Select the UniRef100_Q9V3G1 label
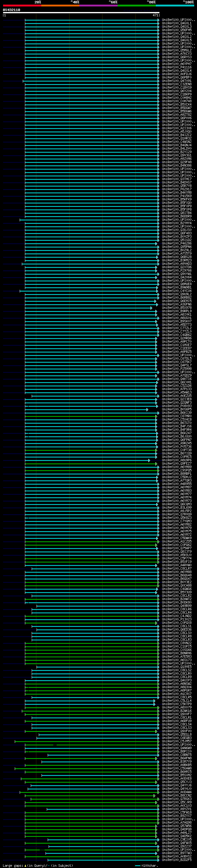Screen dimensions: 197x868 tap(177, 155)
